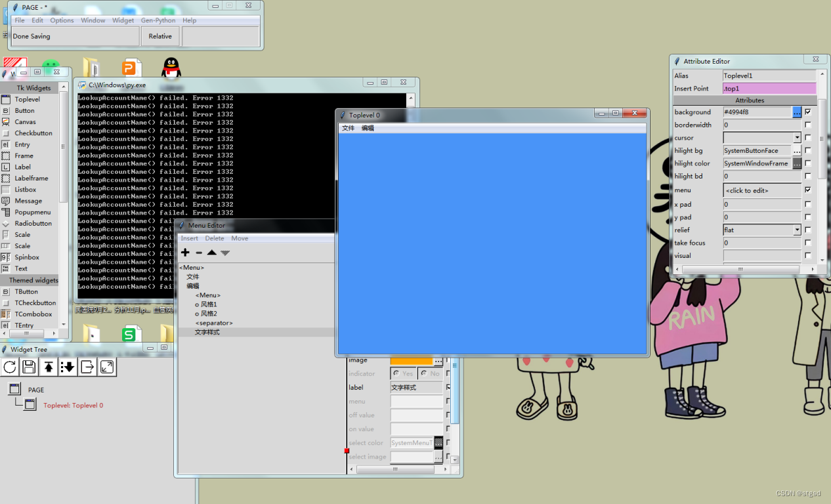Click the PAGE window icon in Widget Tree
Image resolution: width=831 pixels, height=504 pixels.
(14, 389)
